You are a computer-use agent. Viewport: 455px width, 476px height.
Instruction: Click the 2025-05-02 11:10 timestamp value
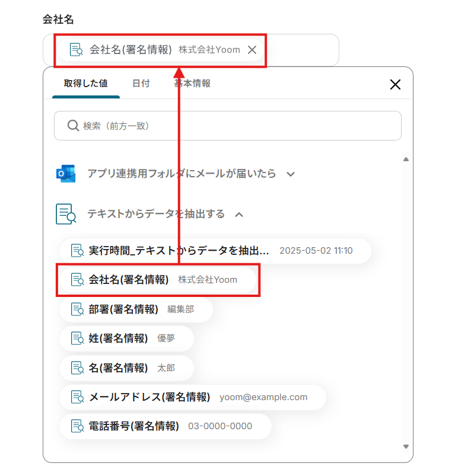(x=316, y=251)
